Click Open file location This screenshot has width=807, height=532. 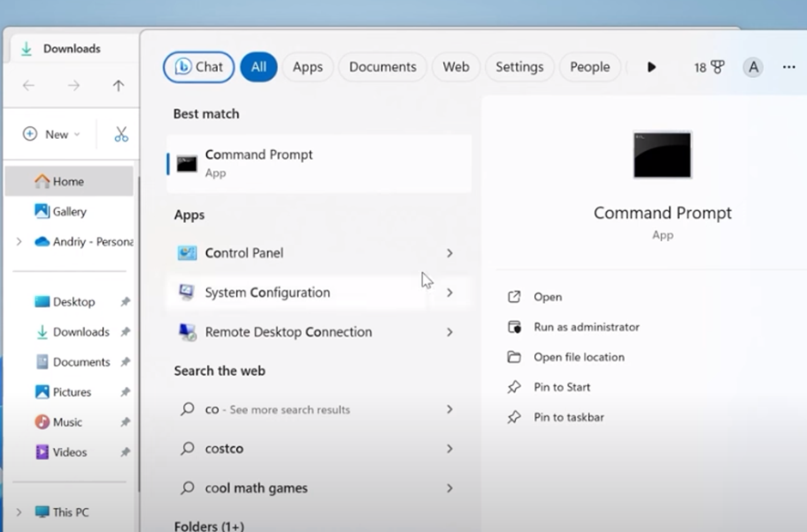tap(579, 357)
